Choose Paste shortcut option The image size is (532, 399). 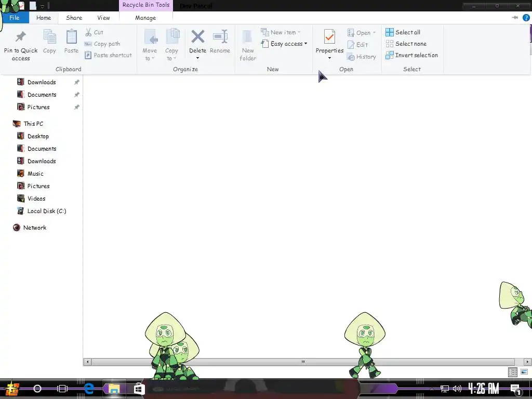[108, 55]
